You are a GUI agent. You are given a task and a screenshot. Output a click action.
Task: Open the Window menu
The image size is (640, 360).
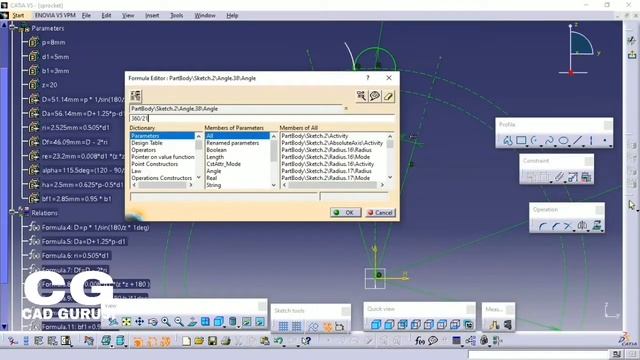click(205, 16)
